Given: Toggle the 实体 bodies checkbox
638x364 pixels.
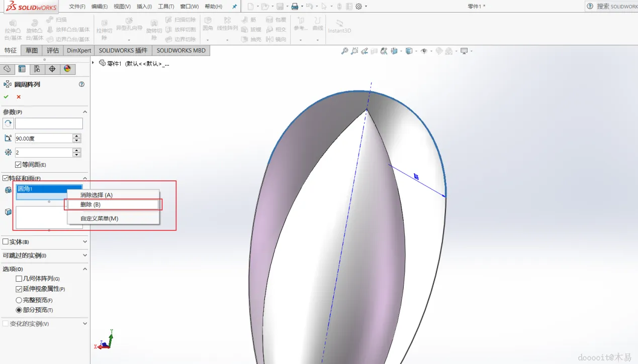Looking at the screenshot, I should tap(6, 242).
